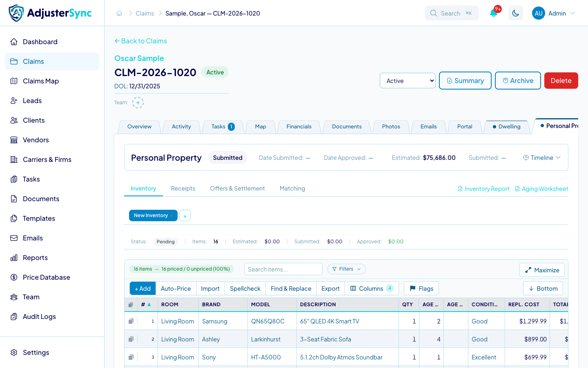Click the + Add item button
This screenshot has height=368, width=588.
tap(143, 289)
